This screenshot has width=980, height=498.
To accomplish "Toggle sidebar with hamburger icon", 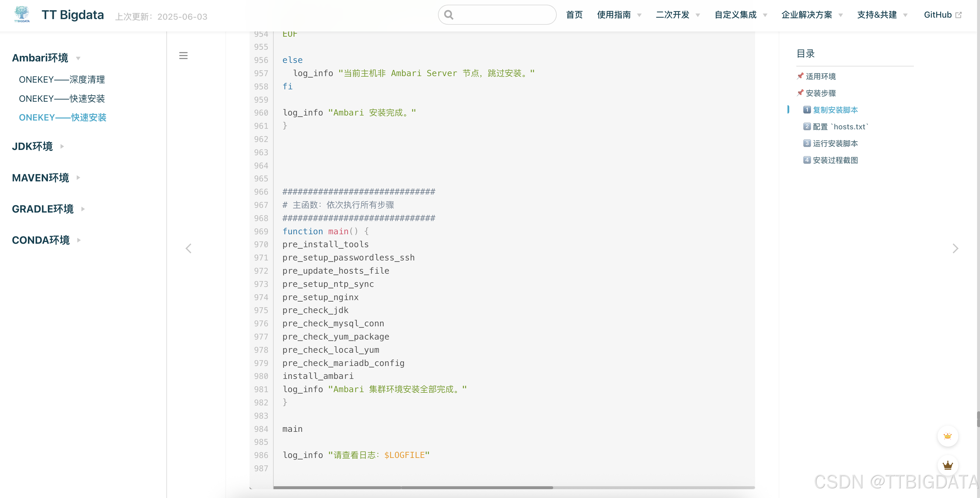I will [x=183, y=56].
